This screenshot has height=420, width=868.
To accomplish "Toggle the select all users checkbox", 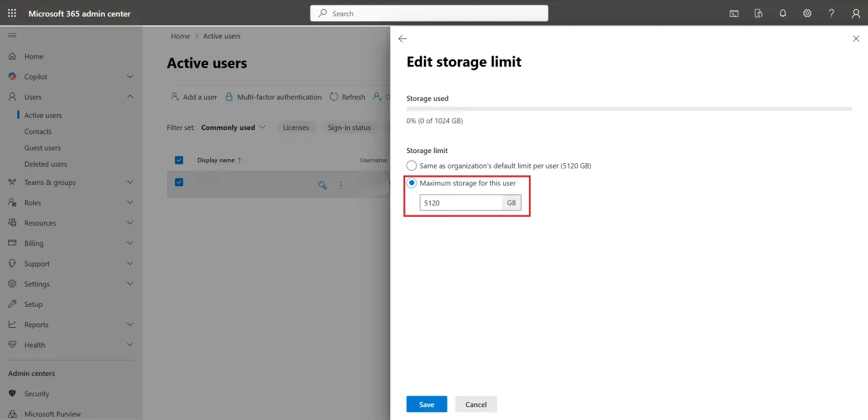I will point(179,161).
